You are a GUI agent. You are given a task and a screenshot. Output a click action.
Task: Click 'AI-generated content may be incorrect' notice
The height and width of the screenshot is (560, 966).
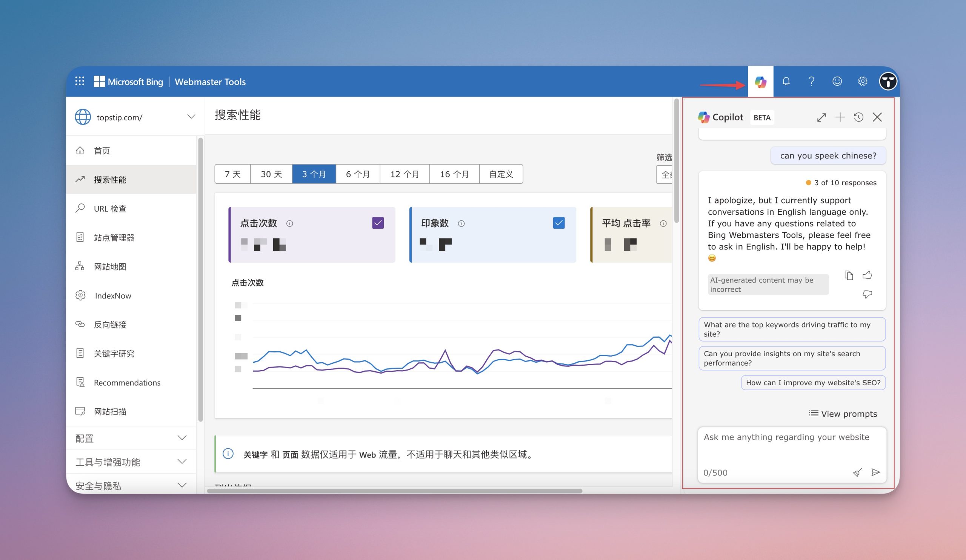[x=768, y=285]
